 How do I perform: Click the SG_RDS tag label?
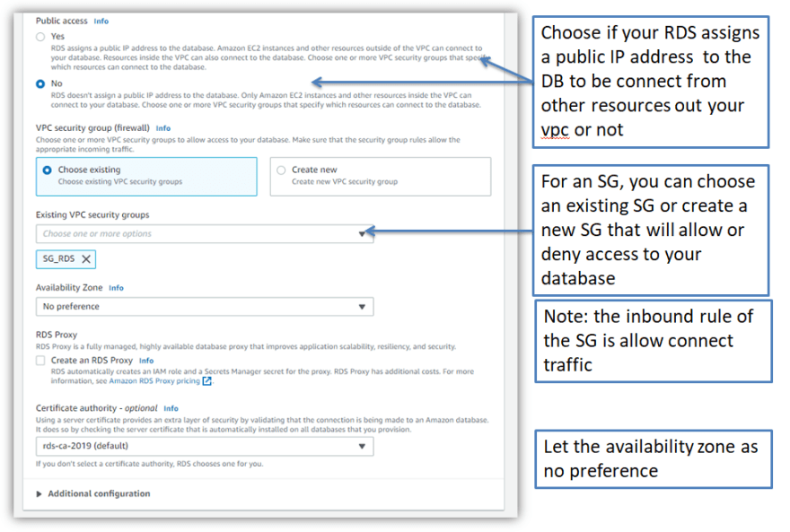tap(58, 258)
